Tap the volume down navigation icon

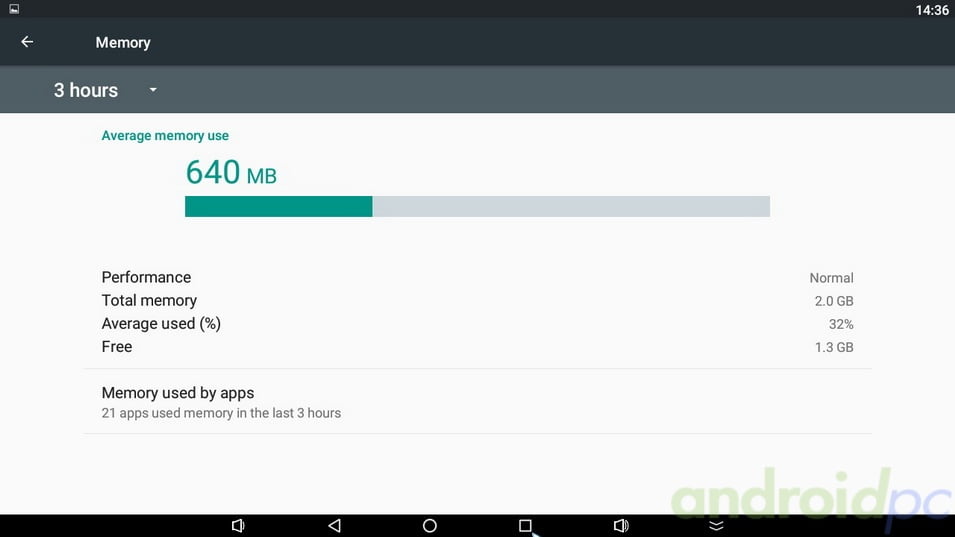click(238, 525)
